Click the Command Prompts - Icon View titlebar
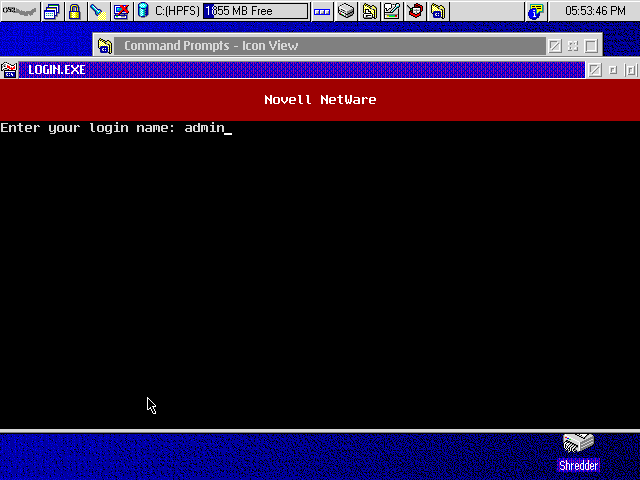This screenshot has width=640, height=480. [330, 46]
